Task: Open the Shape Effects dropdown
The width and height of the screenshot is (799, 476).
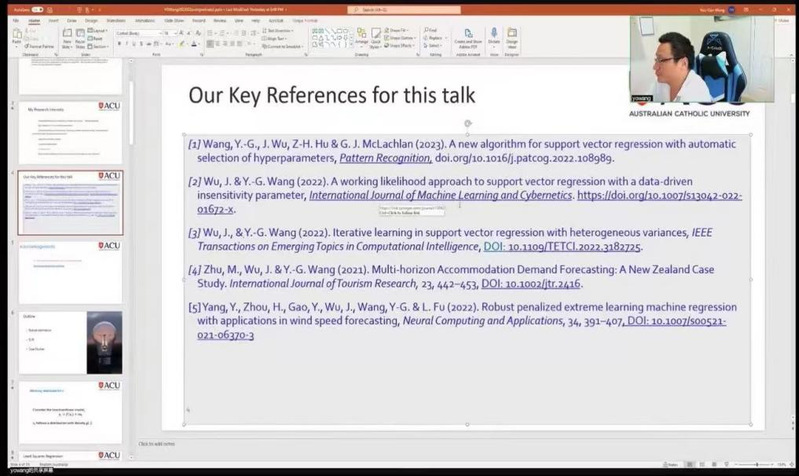Action: point(399,46)
